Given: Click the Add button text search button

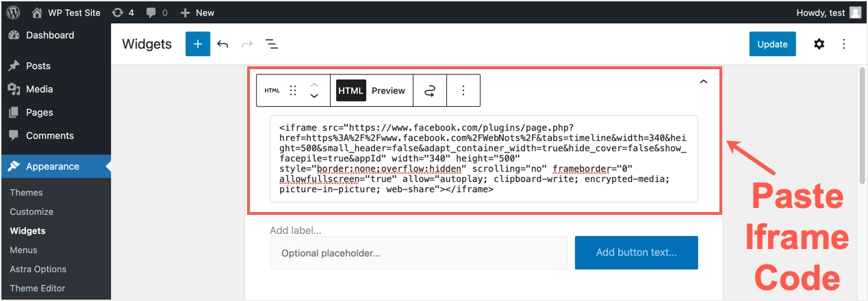Looking at the screenshot, I should click(x=636, y=252).
